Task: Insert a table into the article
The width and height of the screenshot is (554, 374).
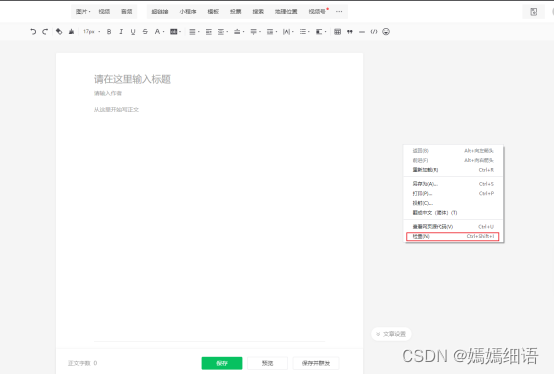Action: tap(337, 32)
